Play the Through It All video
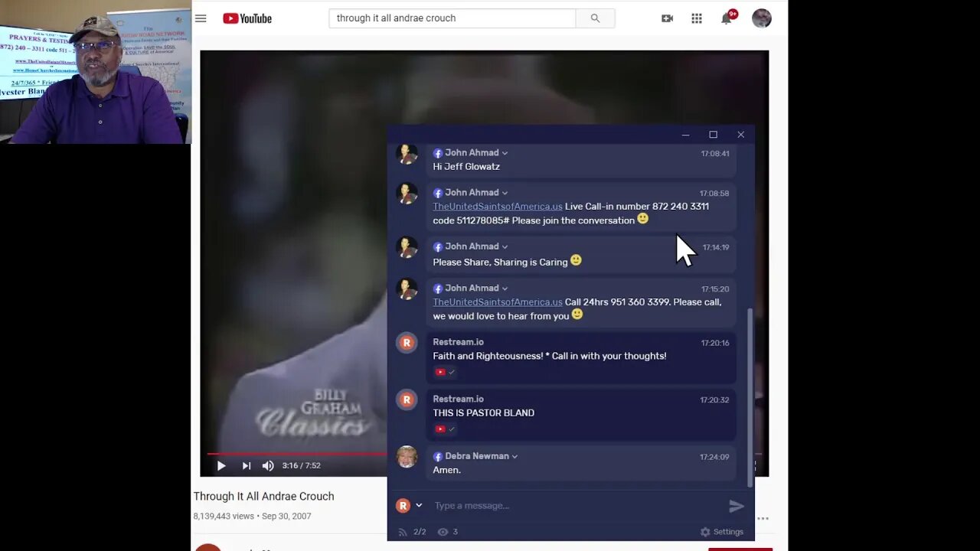The height and width of the screenshot is (551, 980). pyautogui.click(x=221, y=465)
